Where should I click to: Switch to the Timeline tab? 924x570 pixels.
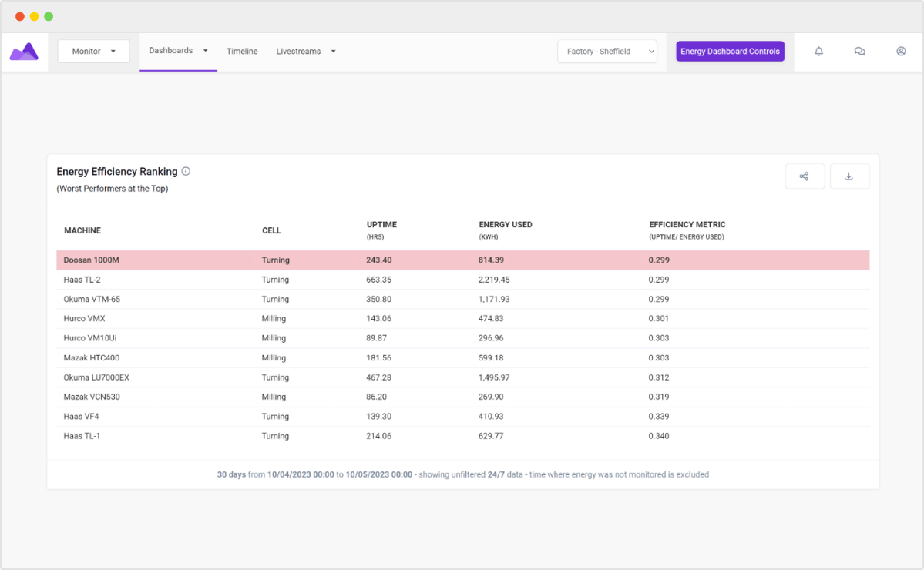pyautogui.click(x=242, y=51)
